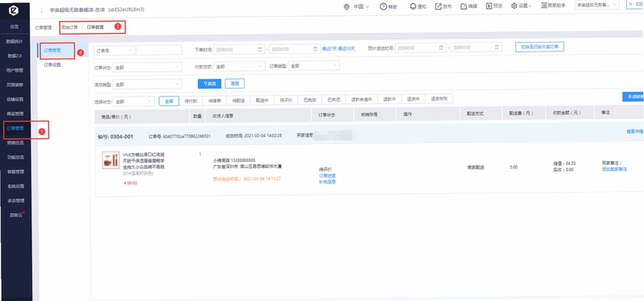
Task: Open the store selector dropdown at top right
Action: pos(597,5)
